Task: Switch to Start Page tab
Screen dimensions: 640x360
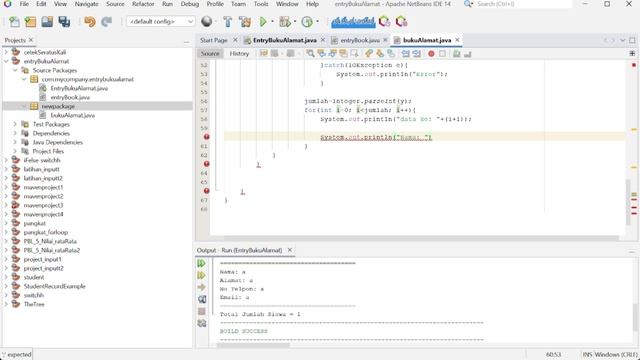Action: [214, 40]
